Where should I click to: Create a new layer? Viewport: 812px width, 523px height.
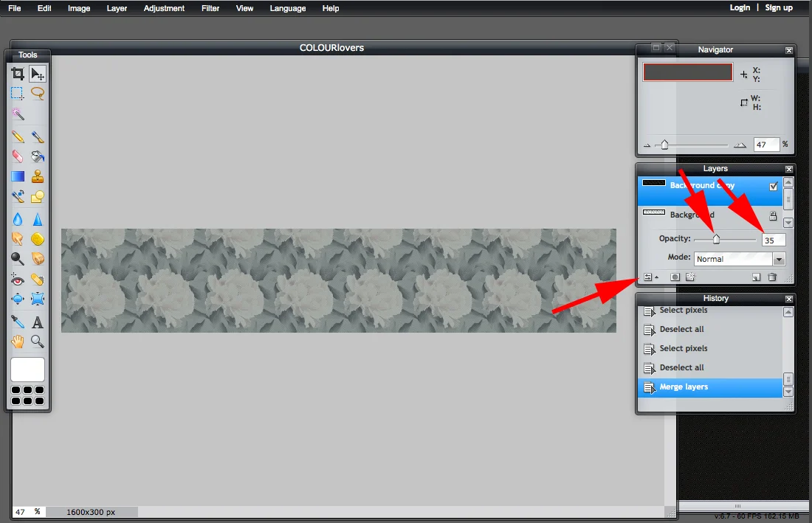(x=757, y=277)
